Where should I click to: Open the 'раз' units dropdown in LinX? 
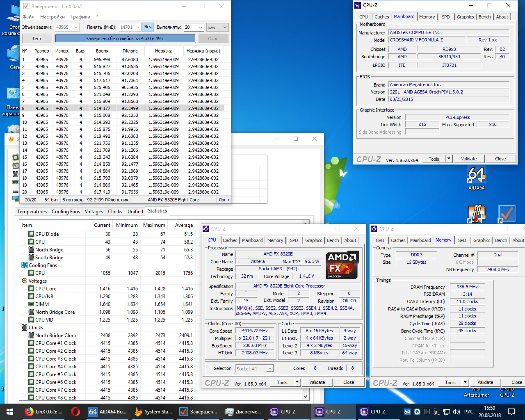pos(225,27)
